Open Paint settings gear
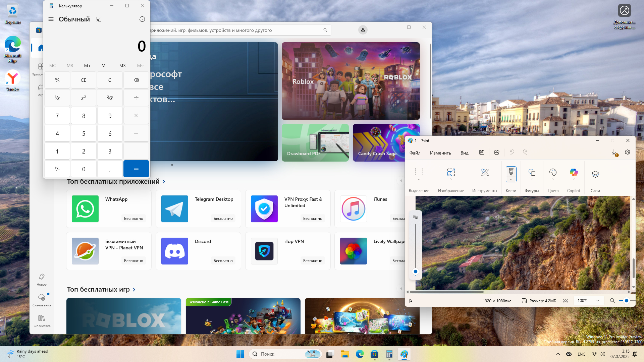Image resolution: width=644 pixels, height=362 pixels. [x=628, y=153]
